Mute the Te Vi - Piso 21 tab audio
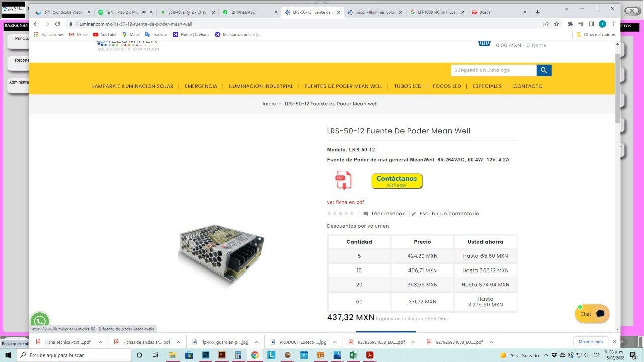The width and height of the screenshot is (644, 362). click(144, 12)
